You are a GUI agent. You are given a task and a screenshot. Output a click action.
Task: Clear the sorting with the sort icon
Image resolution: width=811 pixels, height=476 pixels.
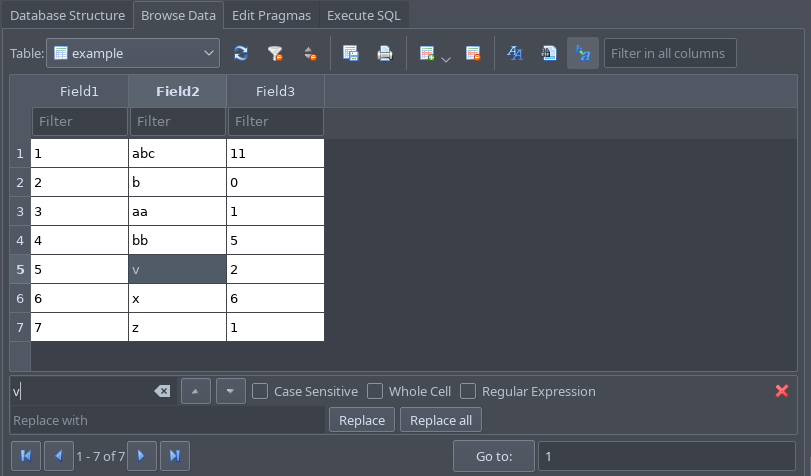(x=310, y=53)
